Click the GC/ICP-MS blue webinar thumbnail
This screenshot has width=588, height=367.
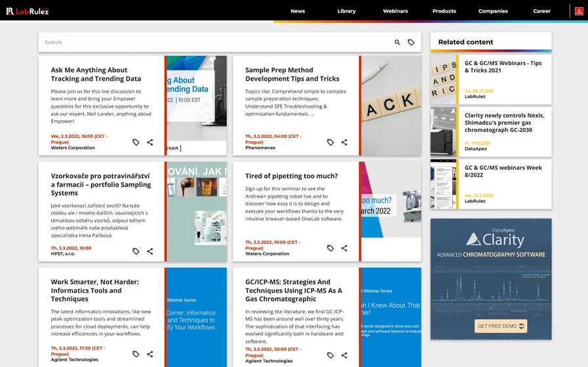click(x=392, y=317)
